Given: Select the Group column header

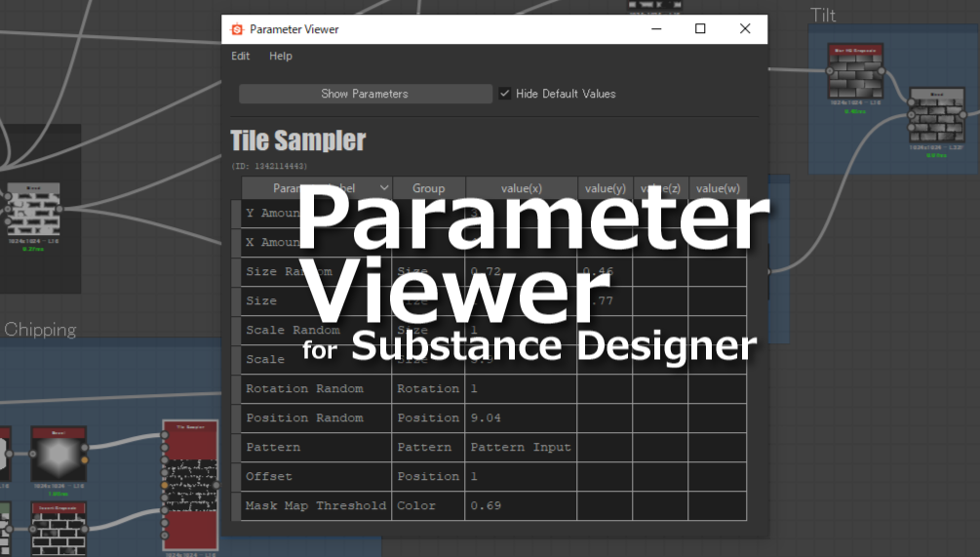Looking at the screenshot, I should pyautogui.click(x=429, y=187).
